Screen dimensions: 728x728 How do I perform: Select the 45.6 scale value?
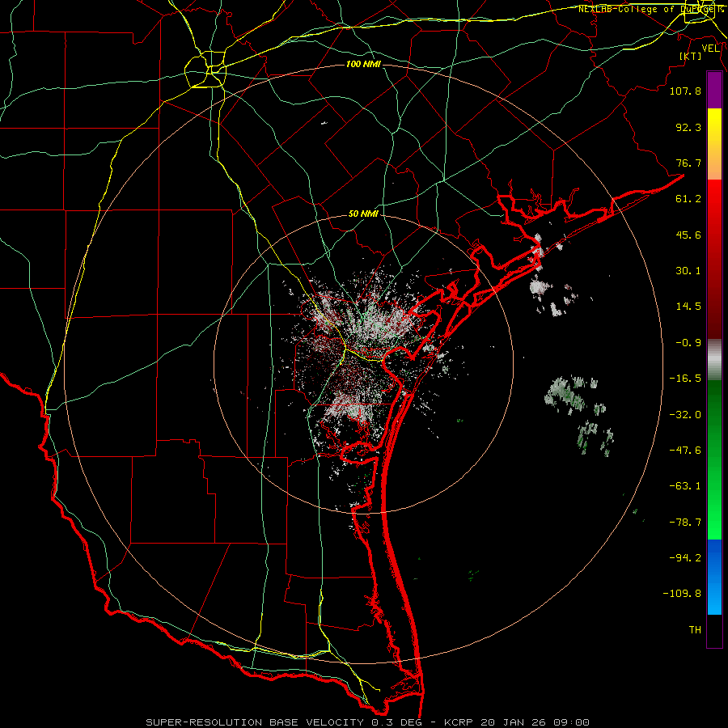tap(688, 235)
